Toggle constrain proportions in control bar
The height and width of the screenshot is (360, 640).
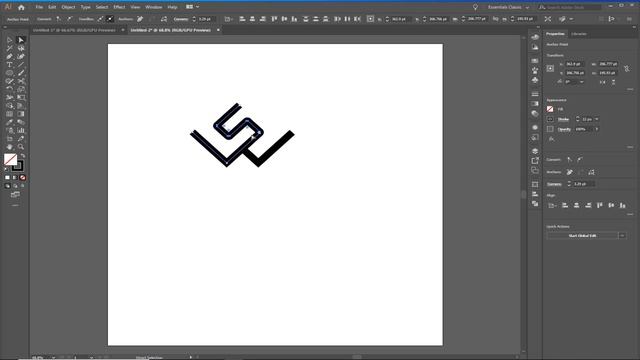pos(495,19)
